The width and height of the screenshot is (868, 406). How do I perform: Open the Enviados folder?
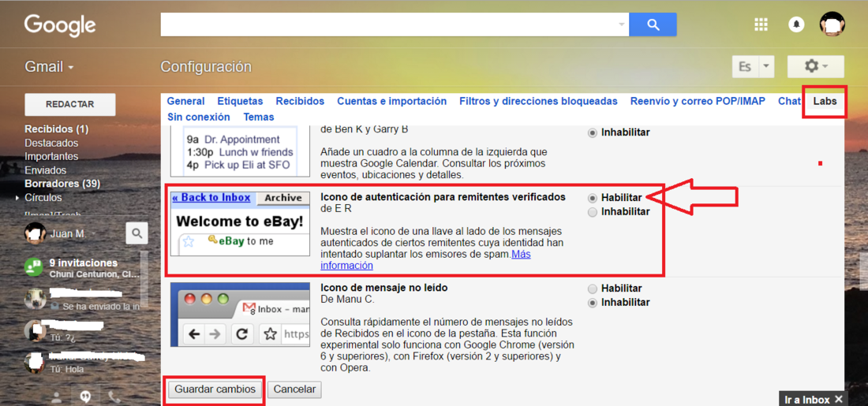(46, 170)
